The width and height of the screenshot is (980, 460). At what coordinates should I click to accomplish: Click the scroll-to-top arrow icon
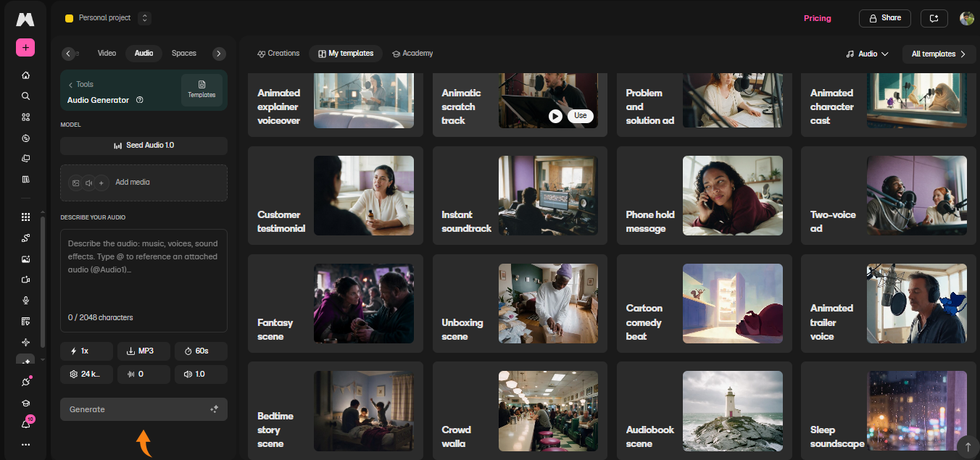click(x=967, y=446)
